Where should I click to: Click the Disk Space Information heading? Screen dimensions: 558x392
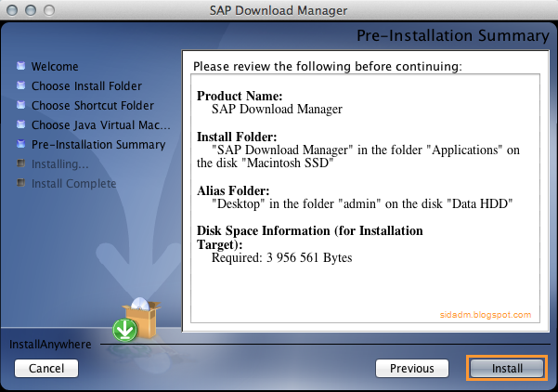click(x=309, y=238)
